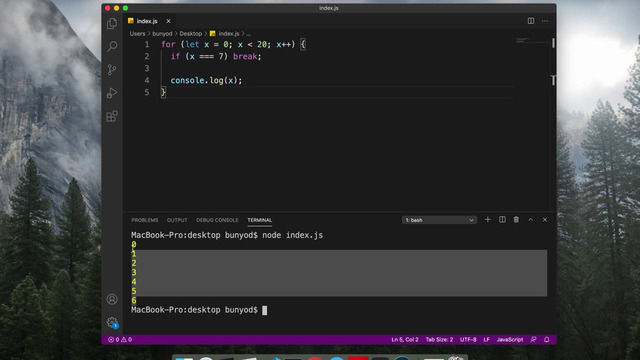
Task: Open the Manage gear icon
Action: coord(112,322)
